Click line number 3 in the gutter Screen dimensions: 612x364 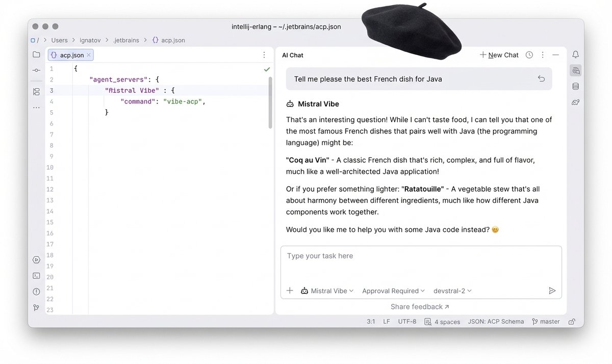pos(52,91)
